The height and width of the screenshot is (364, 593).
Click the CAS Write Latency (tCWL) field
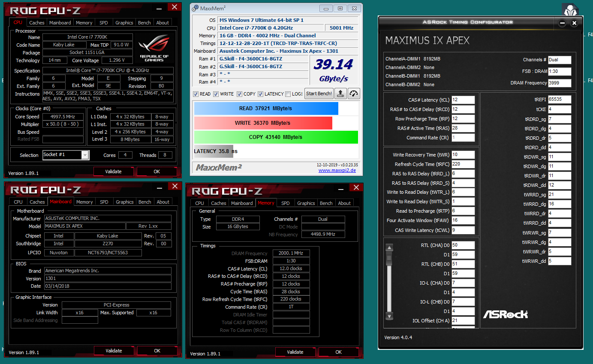(463, 230)
